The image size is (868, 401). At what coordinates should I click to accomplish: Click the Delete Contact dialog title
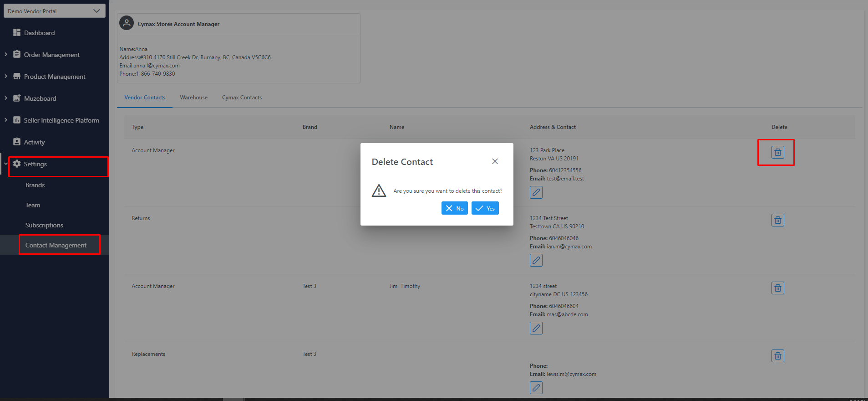tap(402, 162)
